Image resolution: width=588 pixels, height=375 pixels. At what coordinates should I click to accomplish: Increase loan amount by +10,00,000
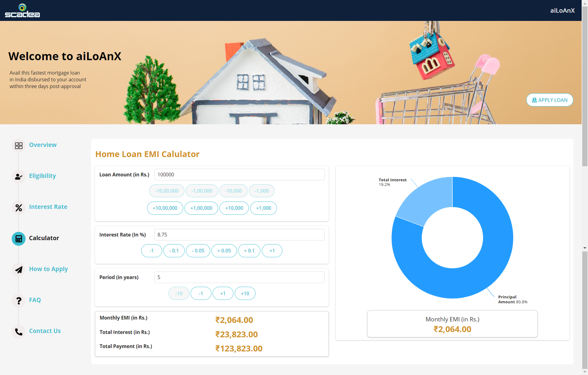(x=165, y=208)
